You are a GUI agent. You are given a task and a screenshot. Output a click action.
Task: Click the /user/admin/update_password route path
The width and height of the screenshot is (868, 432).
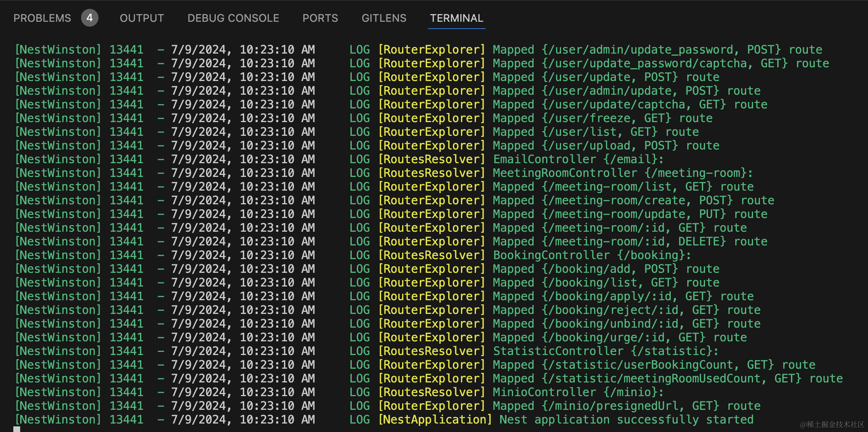coord(640,50)
